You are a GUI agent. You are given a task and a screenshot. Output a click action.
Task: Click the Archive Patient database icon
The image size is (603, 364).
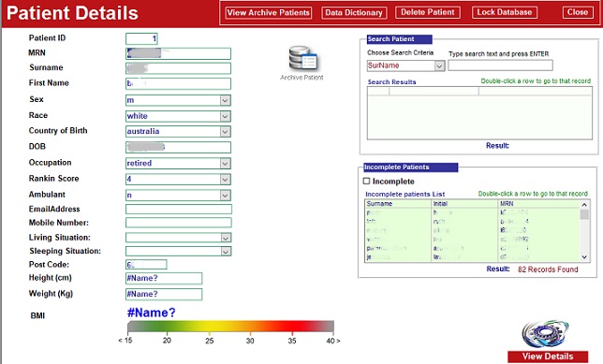[x=303, y=58]
